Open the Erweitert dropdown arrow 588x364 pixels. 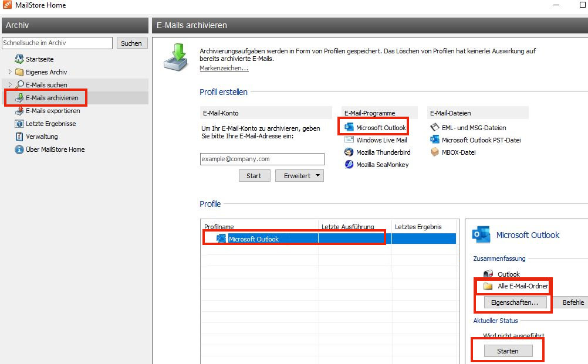[317, 175]
